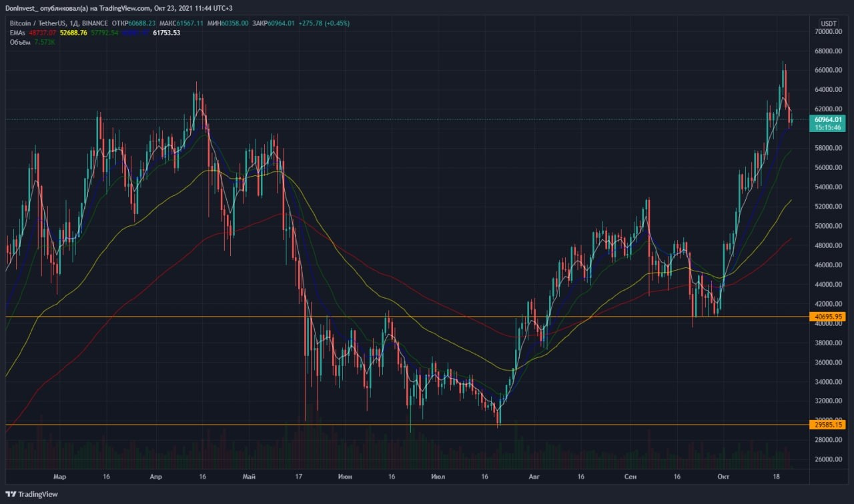The width and height of the screenshot is (854, 504).
Task: Click the 58000.00 price axis label
Action: pyautogui.click(x=828, y=148)
